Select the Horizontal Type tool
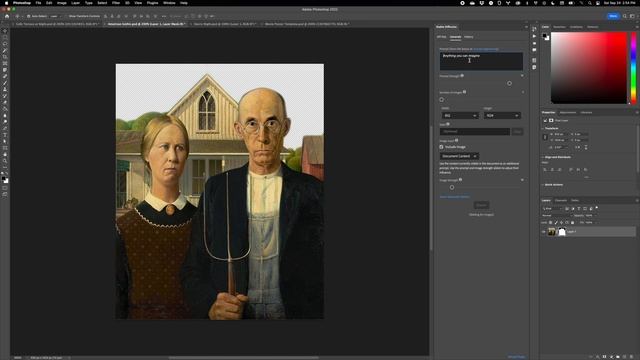This screenshot has width=640, height=360. point(5,135)
